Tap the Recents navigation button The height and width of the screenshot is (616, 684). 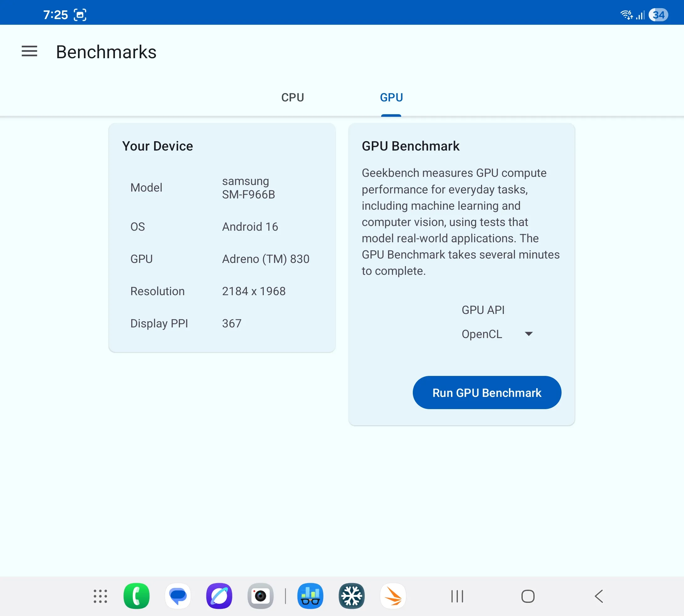[x=457, y=596]
